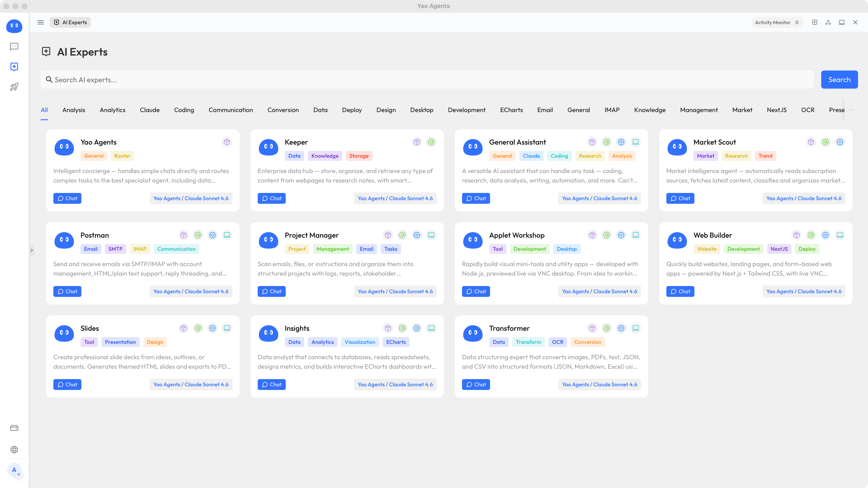The width and height of the screenshot is (868, 488).
Task: Click the Yao blue logo in sidebar
Action: point(14,26)
